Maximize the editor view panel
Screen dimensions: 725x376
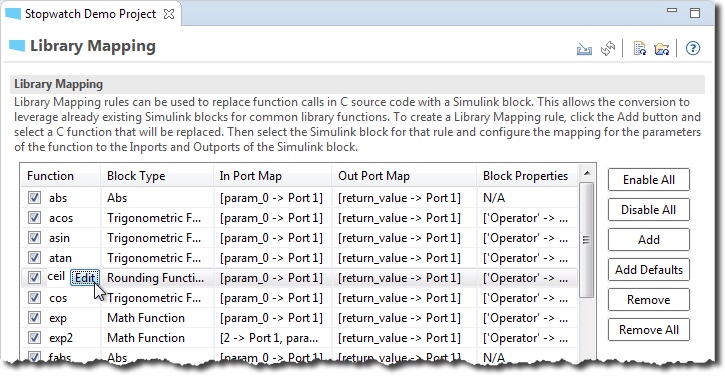click(x=695, y=12)
